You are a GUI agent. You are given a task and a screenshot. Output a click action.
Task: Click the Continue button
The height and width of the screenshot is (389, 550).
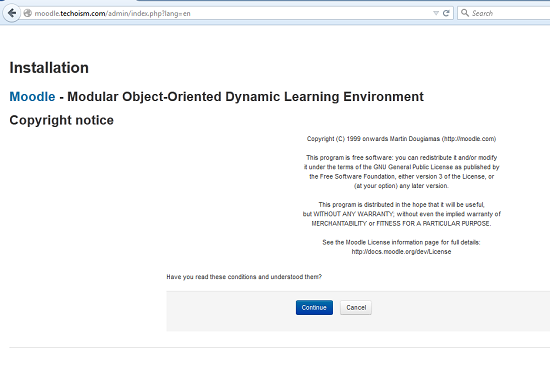coord(314,308)
